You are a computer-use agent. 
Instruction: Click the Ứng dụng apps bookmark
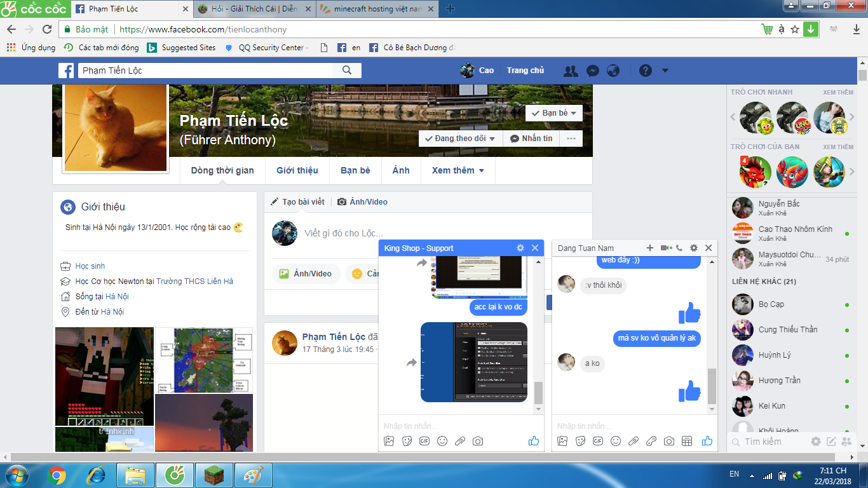point(32,48)
